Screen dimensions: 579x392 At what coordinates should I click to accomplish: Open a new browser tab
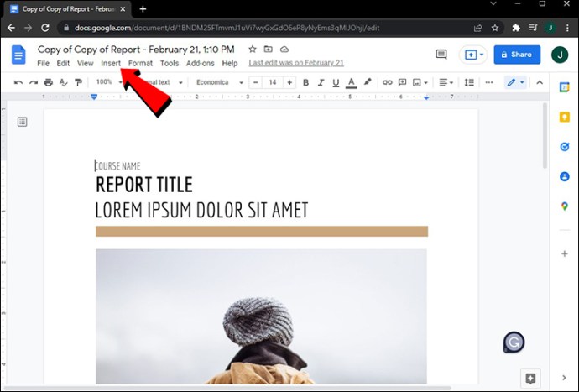pos(143,9)
